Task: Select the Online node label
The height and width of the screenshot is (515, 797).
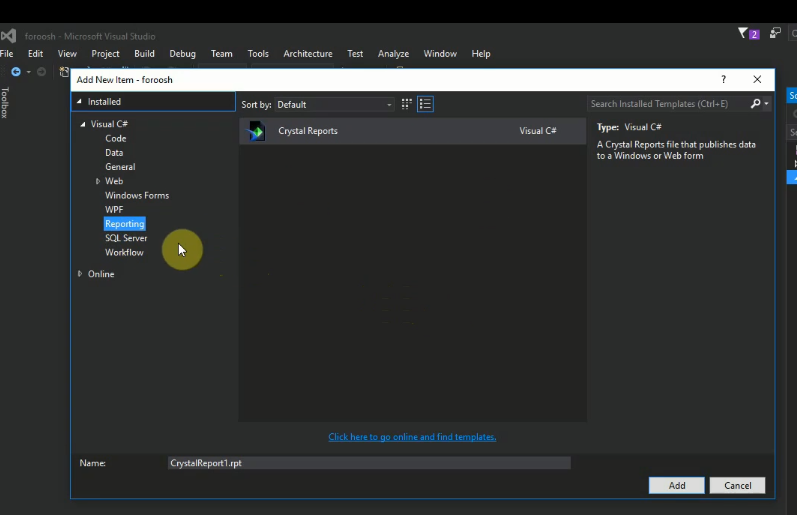Action: [101, 274]
